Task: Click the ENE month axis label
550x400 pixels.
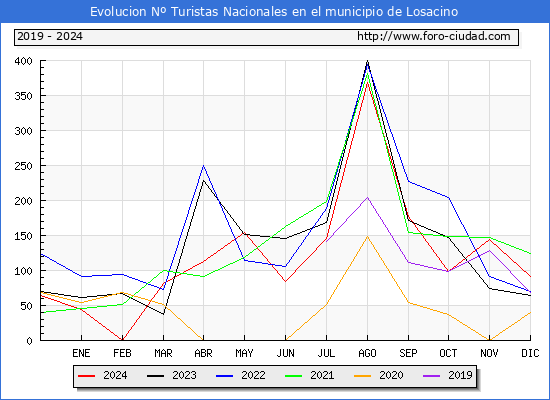Action: pos(81,353)
